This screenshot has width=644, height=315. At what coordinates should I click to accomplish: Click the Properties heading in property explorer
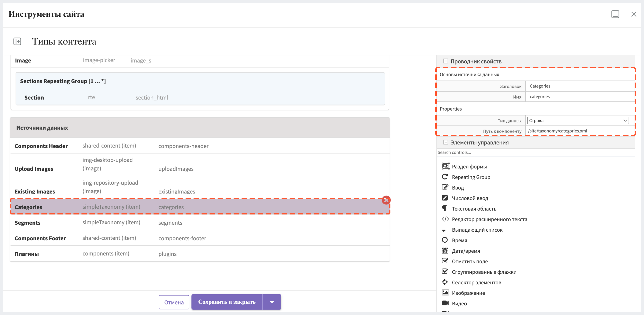451,109
